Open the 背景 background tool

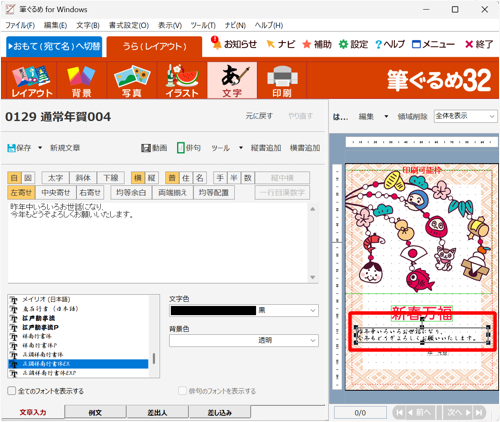click(81, 80)
